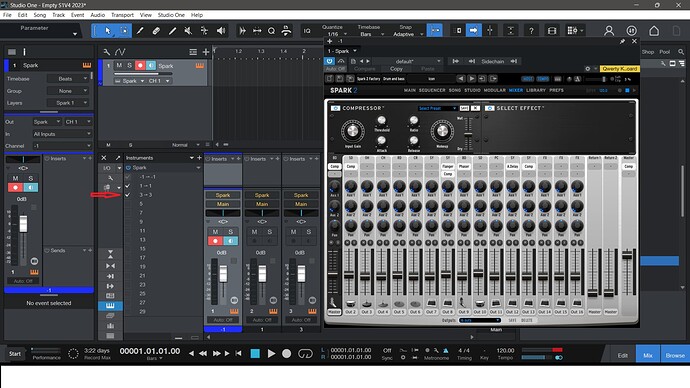Mute the Spark track in arrangement

point(119,65)
